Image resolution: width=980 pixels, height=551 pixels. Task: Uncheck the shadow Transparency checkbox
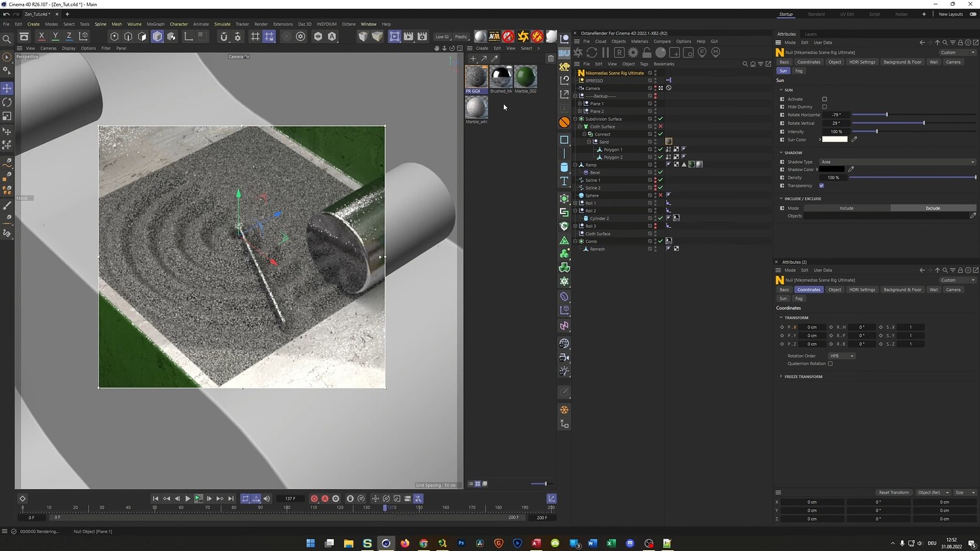click(822, 186)
